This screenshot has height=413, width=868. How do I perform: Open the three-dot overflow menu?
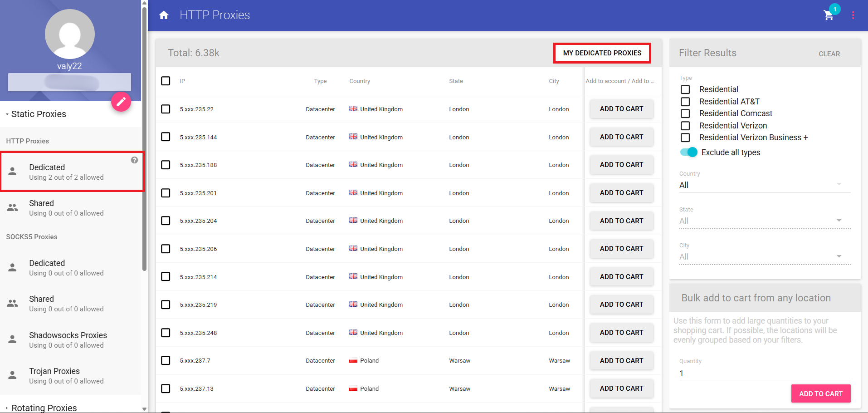point(853,15)
